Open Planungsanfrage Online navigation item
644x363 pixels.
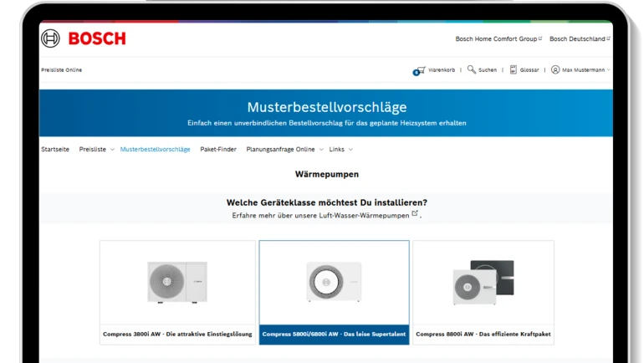pos(280,150)
